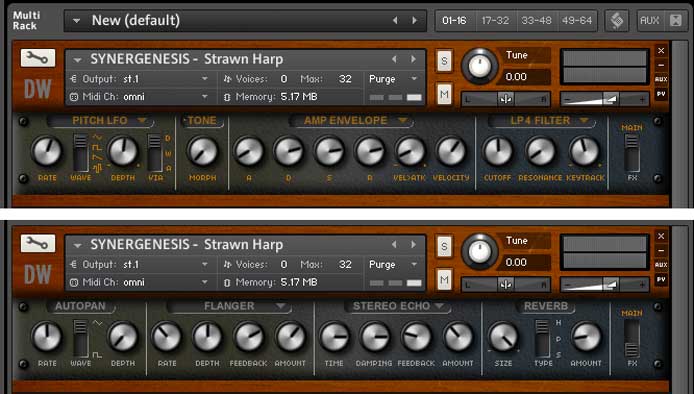Viewport: 694px width, 394px height.
Task: Solo the top Strawn Harp instrument
Action: click(444, 61)
